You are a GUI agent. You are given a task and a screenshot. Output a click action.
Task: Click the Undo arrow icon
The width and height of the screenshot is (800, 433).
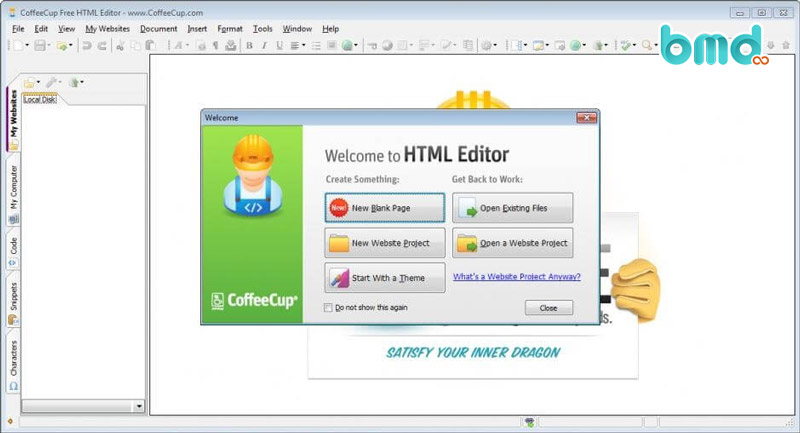coord(87,46)
